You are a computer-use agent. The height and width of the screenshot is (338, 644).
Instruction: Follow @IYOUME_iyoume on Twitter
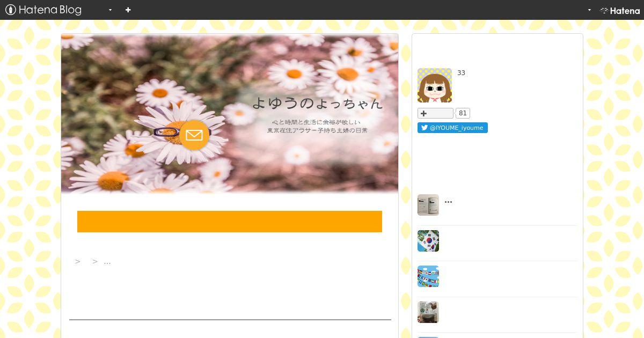[x=452, y=128]
